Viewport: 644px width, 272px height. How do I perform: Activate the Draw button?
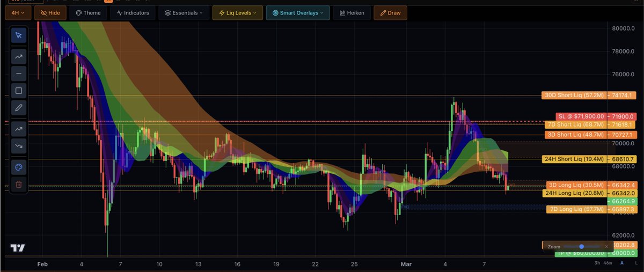pyautogui.click(x=390, y=12)
